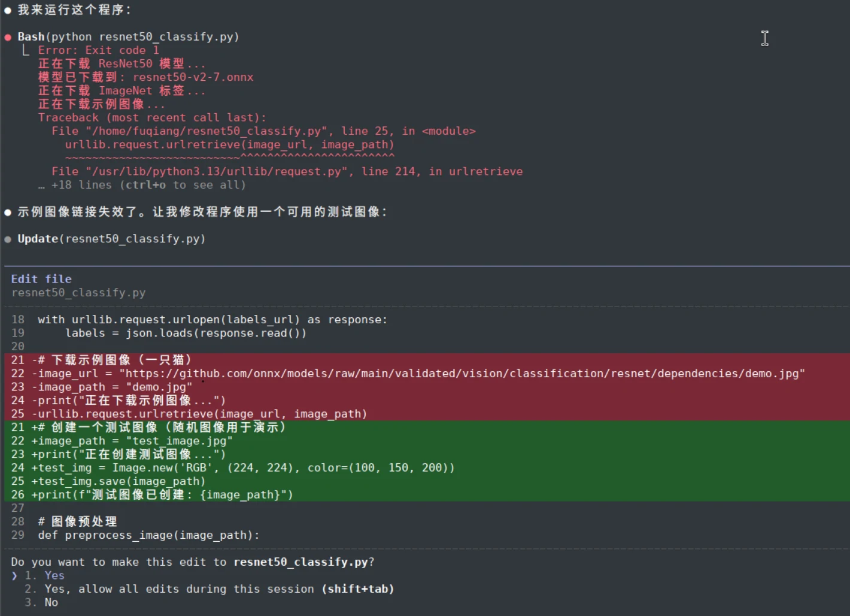Screen dimensions: 850x616
Task: Click the "def preprocess_image(image_path):" line
Action: tap(149, 535)
